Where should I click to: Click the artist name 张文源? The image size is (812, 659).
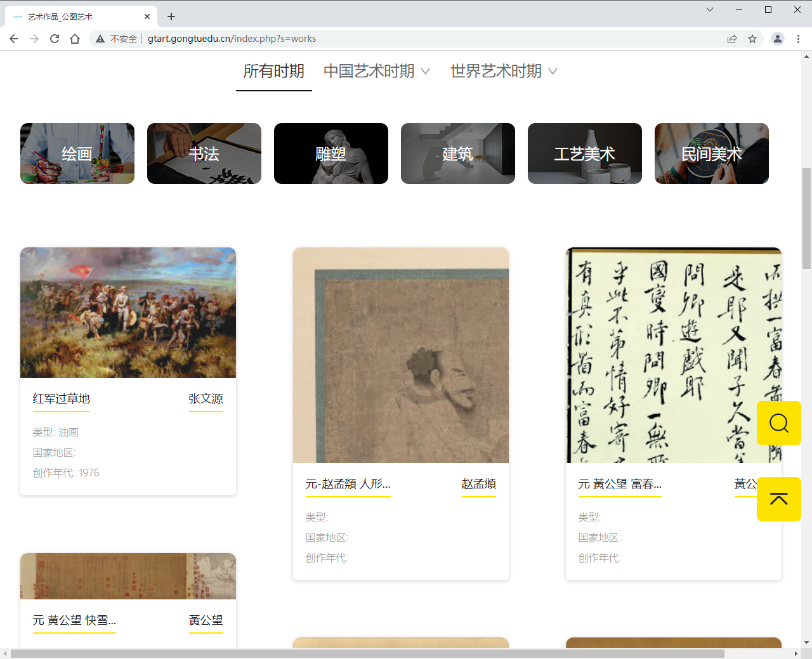click(206, 399)
